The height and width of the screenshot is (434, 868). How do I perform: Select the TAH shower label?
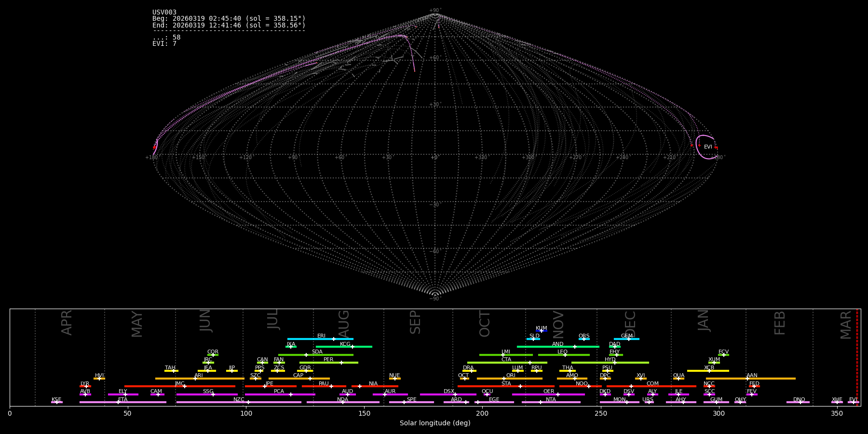tap(170, 368)
